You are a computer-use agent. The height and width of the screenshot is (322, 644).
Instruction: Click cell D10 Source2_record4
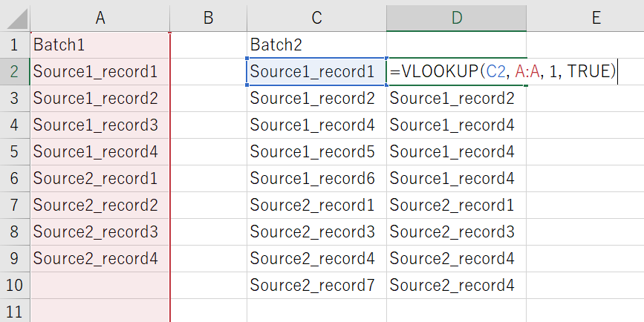point(456,285)
